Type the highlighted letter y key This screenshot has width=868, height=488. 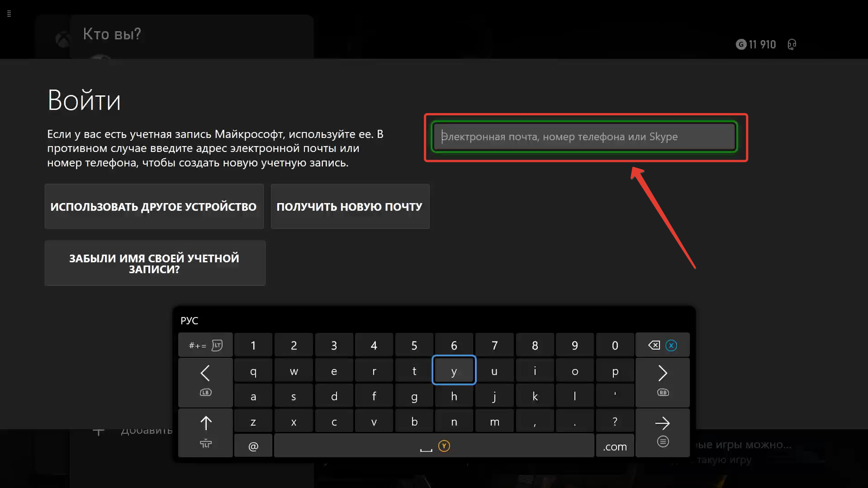coord(454,371)
